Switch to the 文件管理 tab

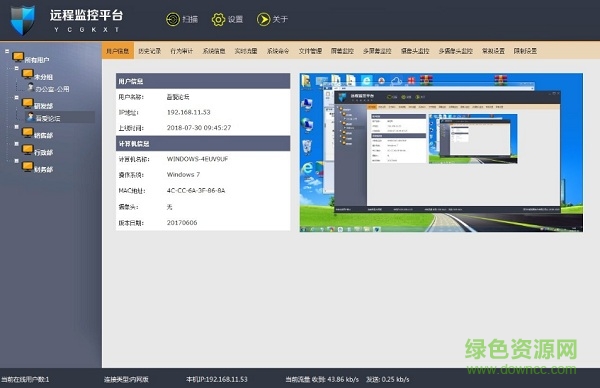(310, 51)
